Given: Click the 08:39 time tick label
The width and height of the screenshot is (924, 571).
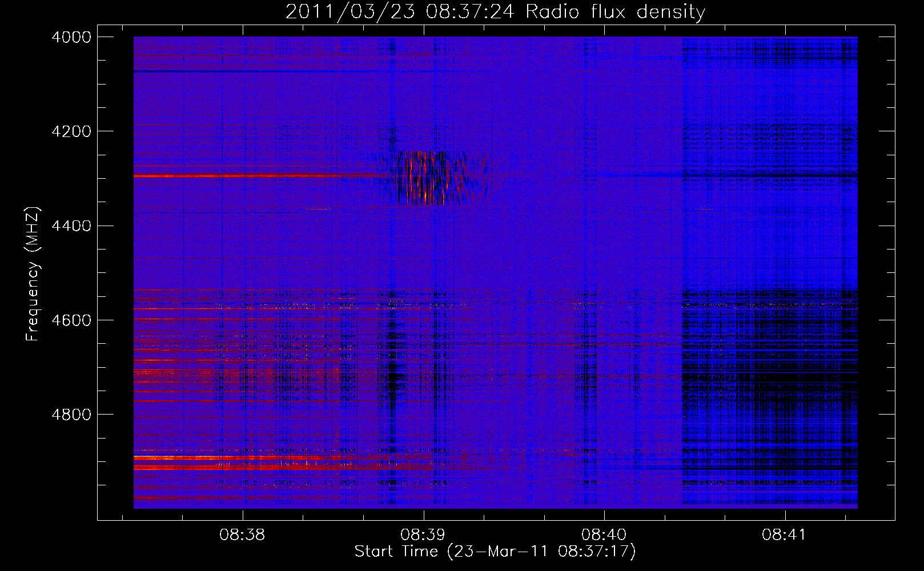Looking at the screenshot, I should point(423,535).
